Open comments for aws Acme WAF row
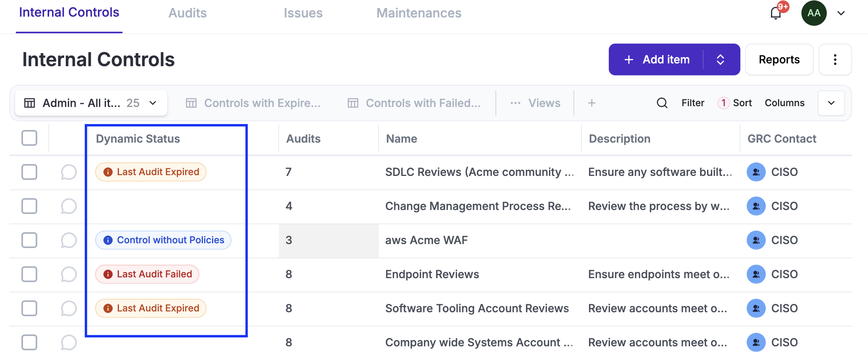 (x=69, y=241)
